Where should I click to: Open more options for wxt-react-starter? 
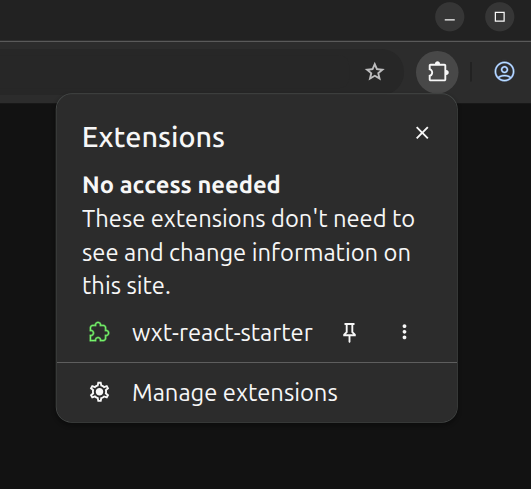(x=404, y=332)
